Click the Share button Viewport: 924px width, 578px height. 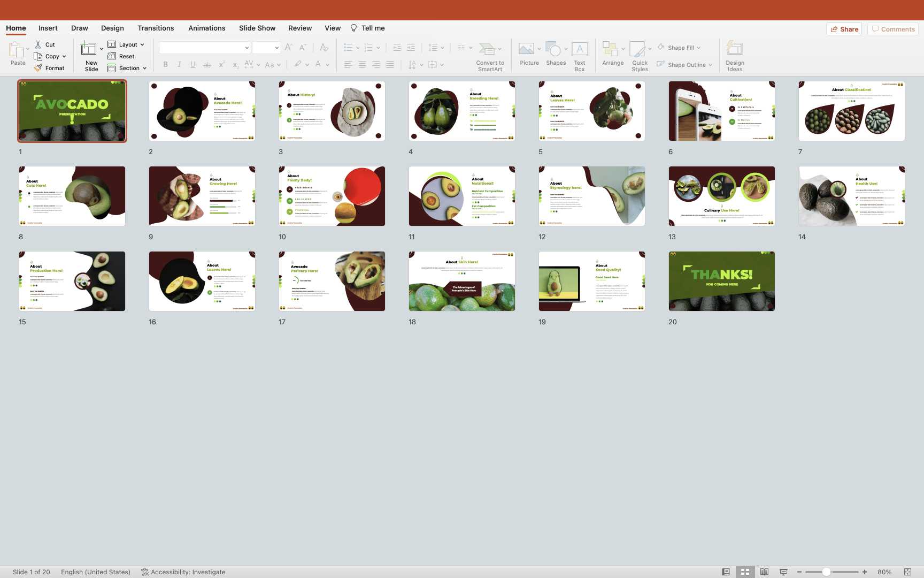(x=844, y=29)
